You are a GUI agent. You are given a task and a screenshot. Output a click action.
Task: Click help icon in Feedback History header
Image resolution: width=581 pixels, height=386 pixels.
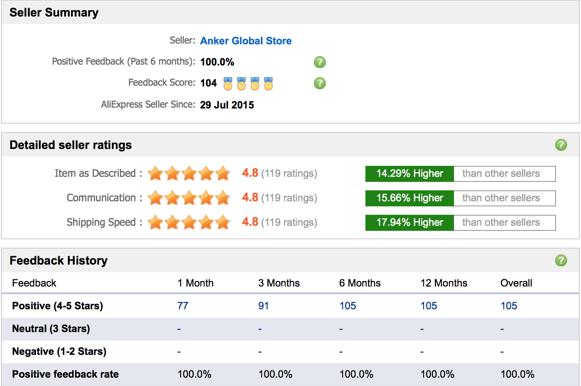[561, 260]
